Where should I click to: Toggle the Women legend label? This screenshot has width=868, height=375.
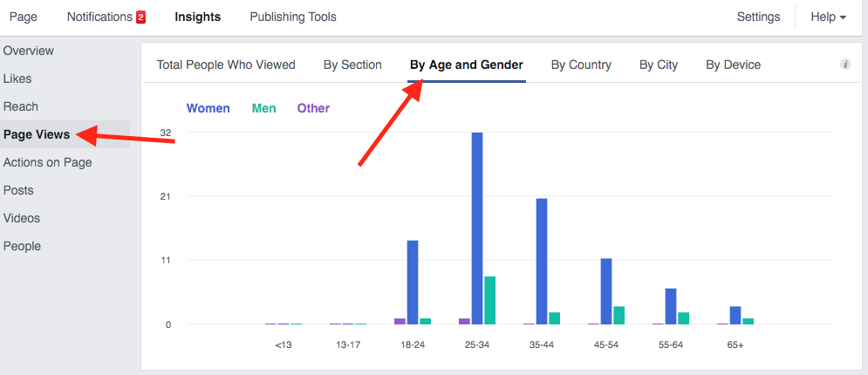(x=208, y=108)
